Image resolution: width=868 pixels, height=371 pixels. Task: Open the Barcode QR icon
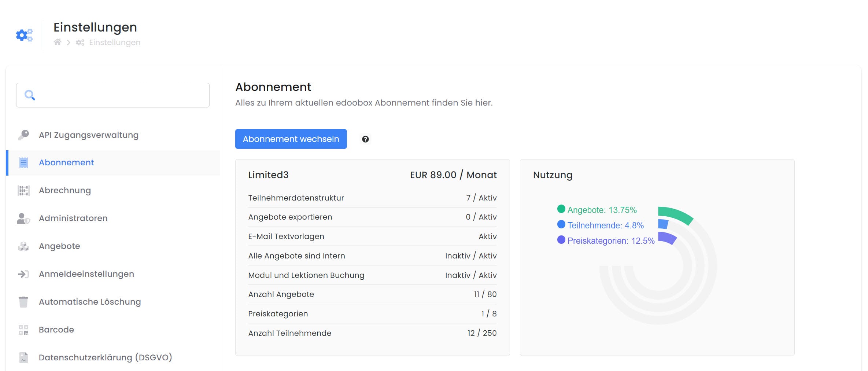click(23, 330)
